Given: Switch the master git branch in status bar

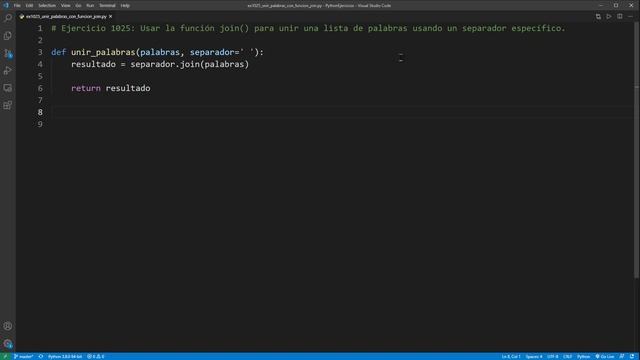Looking at the screenshot, I should (x=24, y=356).
